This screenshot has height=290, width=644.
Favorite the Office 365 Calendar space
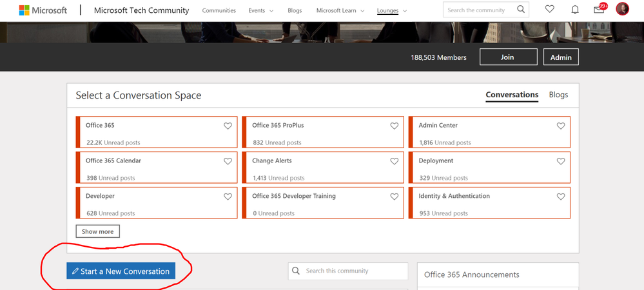[x=228, y=161]
